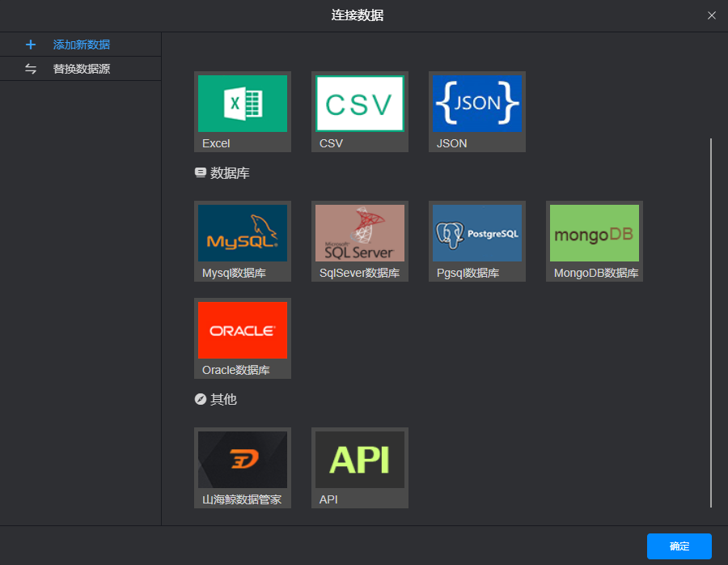The image size is (728, 565).
Task: Pick the MongoDB database tile
Action: coord(595,241)
